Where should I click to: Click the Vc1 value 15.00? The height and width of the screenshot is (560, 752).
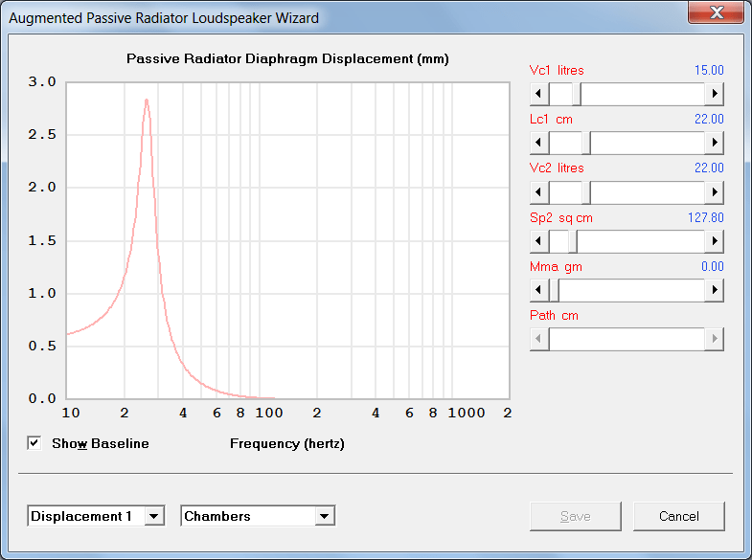coord(709,70)
